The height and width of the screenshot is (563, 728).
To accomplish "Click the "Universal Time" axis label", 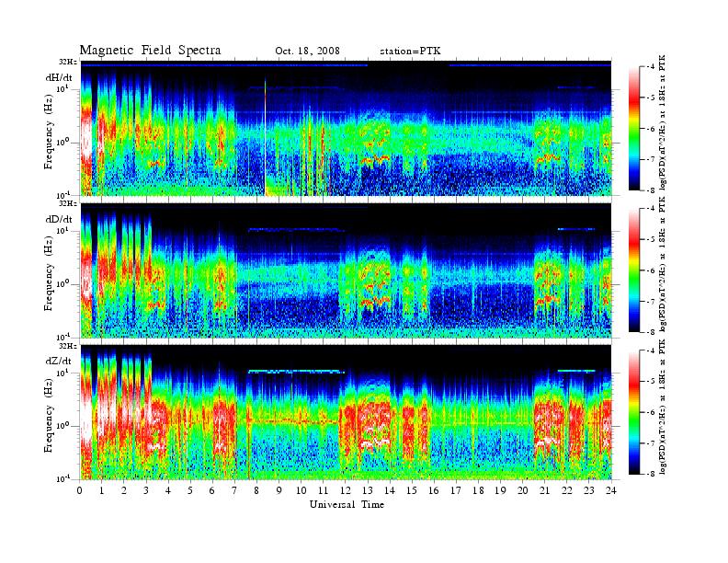I will 347,504.
